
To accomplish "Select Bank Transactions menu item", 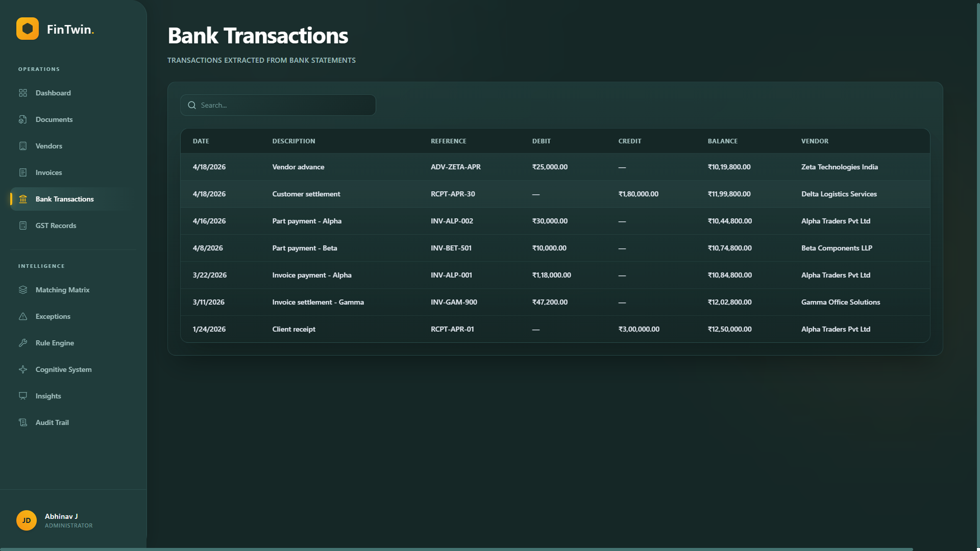I will pos(64,199).
